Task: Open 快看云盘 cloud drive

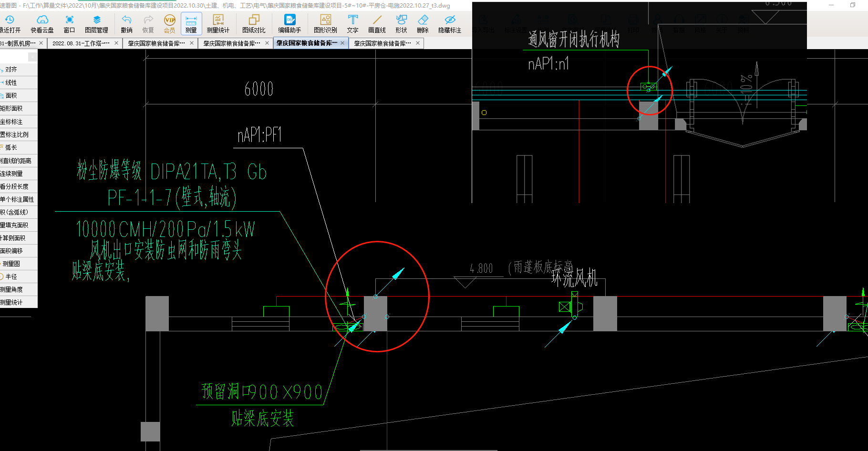Action: (42, 24)
